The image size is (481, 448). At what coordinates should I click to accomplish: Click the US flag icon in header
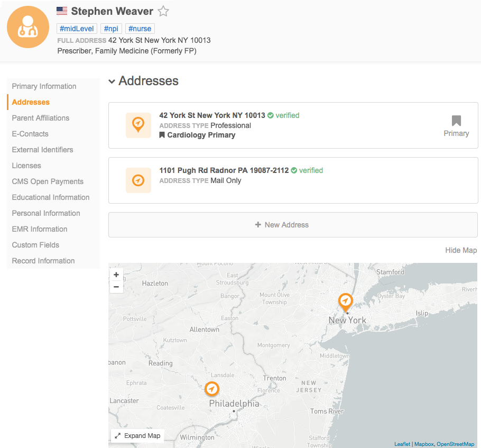point(62,11)
